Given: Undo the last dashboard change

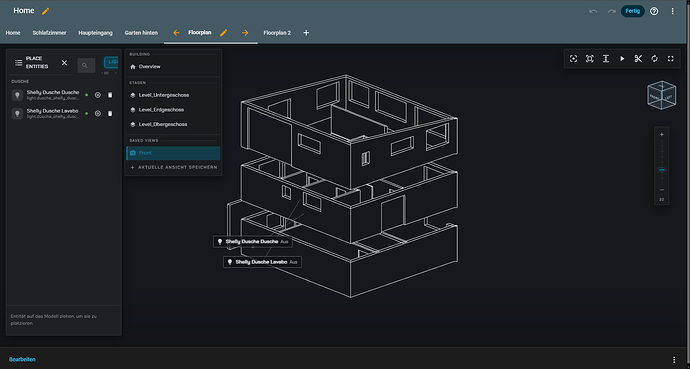Looking at the screenshot, I should pos(593,11).
